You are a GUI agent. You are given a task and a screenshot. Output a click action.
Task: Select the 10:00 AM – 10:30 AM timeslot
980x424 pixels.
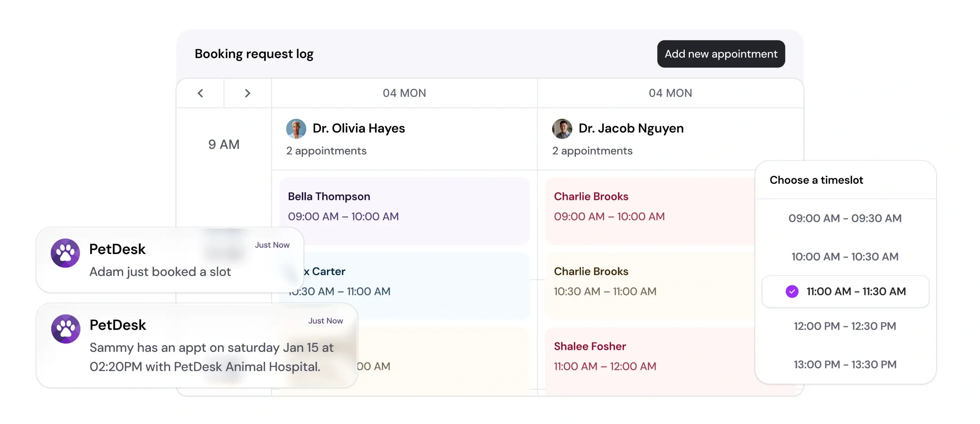click(845, 257)
